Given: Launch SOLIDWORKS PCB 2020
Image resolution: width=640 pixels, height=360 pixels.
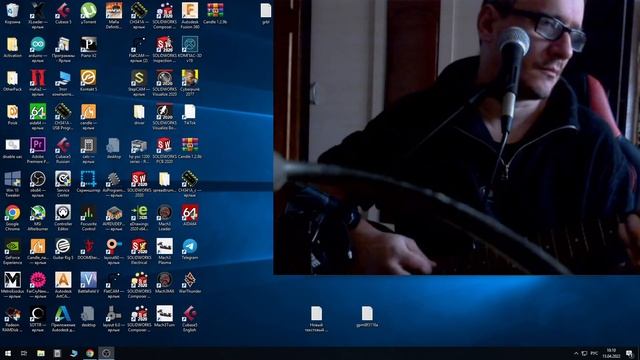Looking at the screenshot, I should coord(164,150).
